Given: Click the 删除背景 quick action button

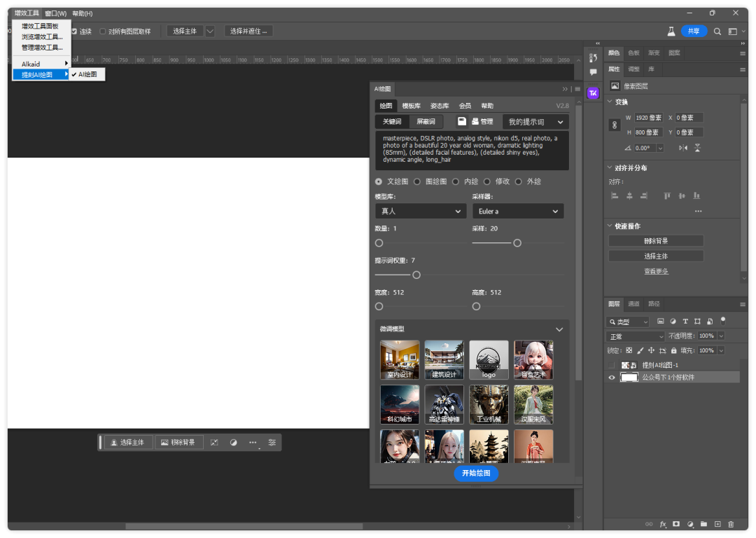Looking at the screenshot, I should click(655, 241).
